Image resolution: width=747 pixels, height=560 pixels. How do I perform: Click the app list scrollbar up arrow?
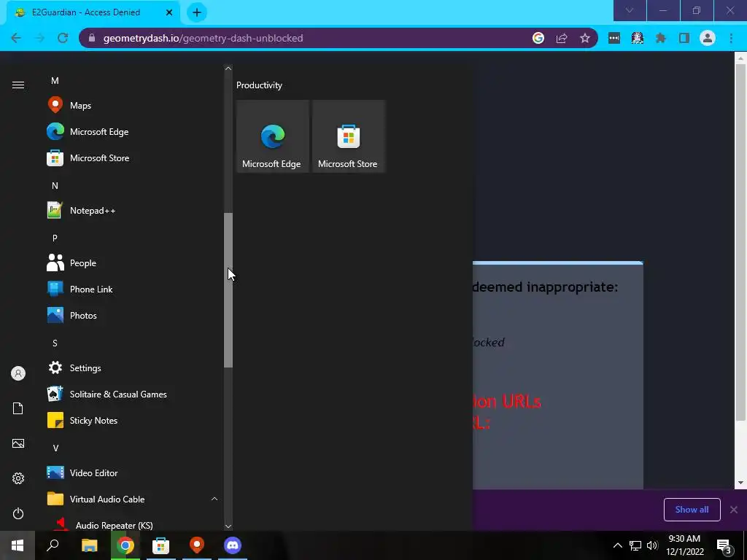point(228,69)
